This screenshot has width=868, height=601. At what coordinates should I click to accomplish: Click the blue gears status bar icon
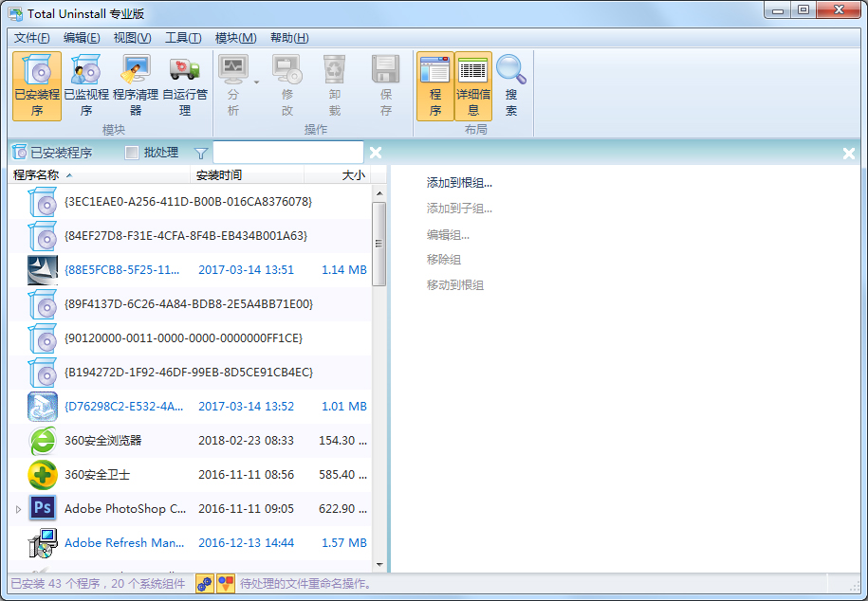click(x=205, y=583)
